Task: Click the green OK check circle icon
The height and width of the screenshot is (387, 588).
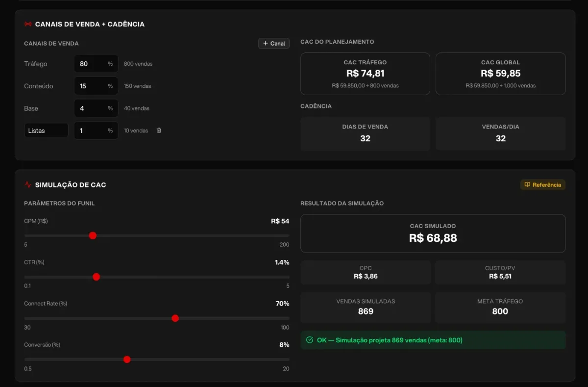Action: (310, 340)
